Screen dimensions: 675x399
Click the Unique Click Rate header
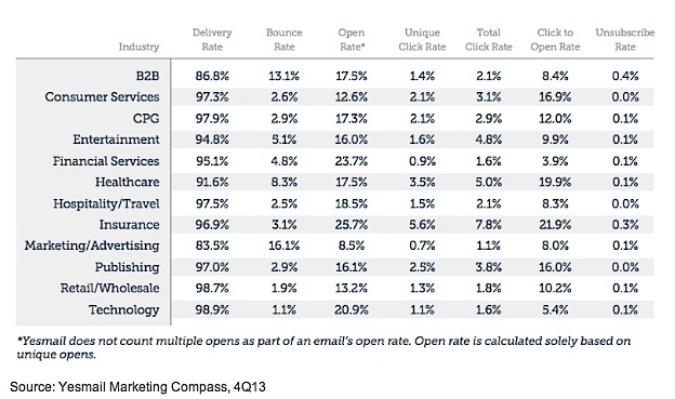pos(422,40)
